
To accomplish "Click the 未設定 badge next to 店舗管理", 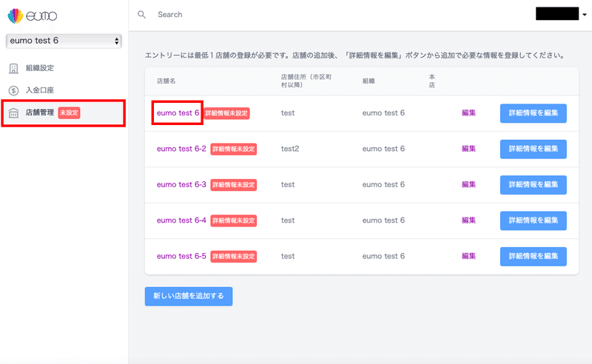I will tap(69, 112).
